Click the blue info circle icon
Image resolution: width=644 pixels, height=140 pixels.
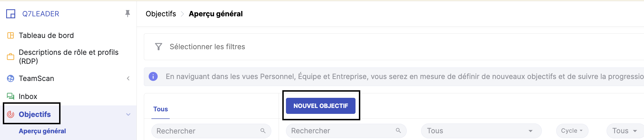(x=153, y=76)
